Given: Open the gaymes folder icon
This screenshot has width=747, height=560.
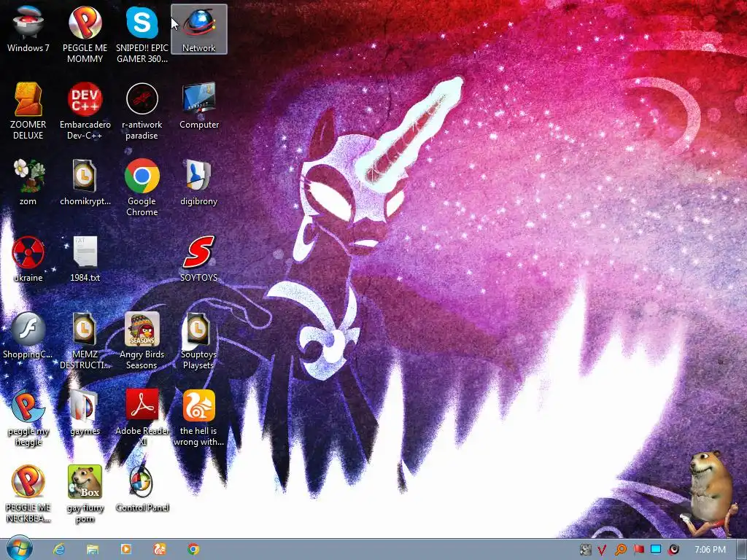Looking at the screenshot, I should click(x=85, y=413).
